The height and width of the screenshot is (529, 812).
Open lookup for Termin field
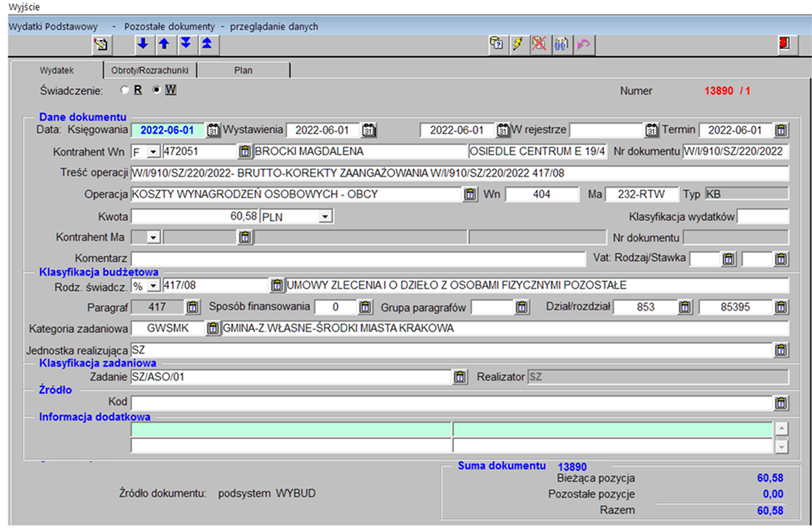pos(781,130)
